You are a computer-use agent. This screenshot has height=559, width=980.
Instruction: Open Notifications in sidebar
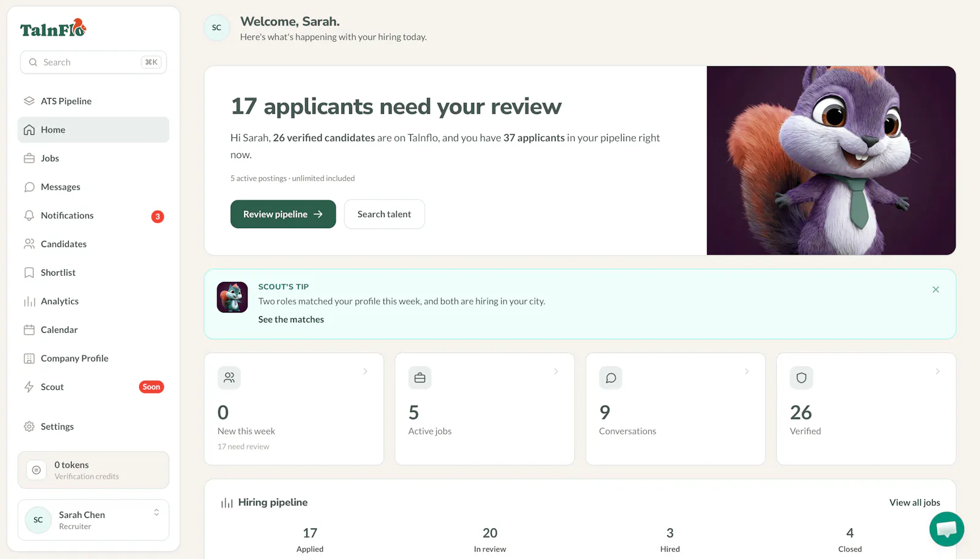click(93, 216)
